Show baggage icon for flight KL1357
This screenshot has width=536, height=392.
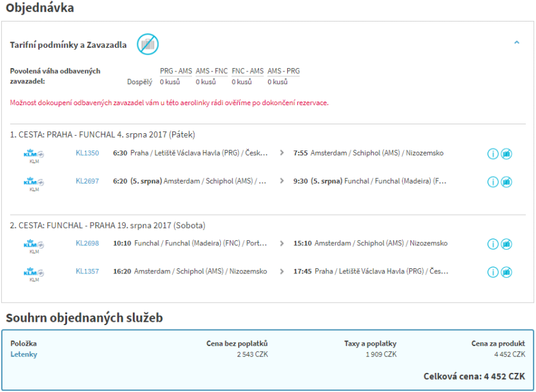pyautogui.click(x=507, y=272)
